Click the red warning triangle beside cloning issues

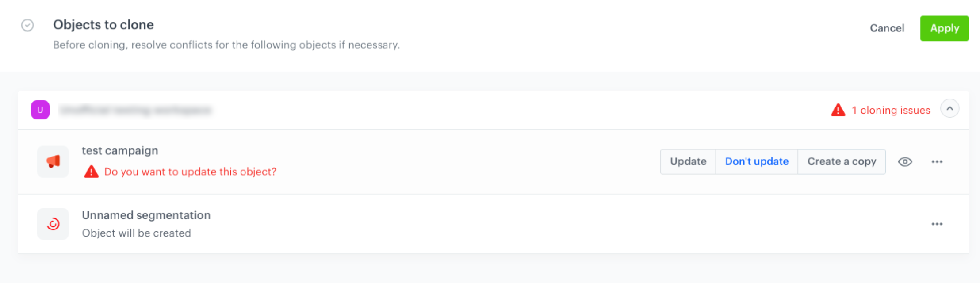(838, 110)
